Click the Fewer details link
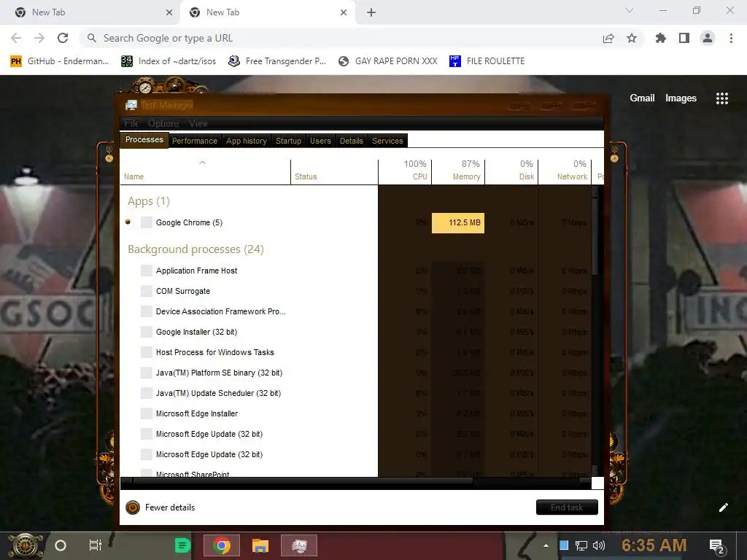This screenshot has height=560, width=747. pos(170,507)
